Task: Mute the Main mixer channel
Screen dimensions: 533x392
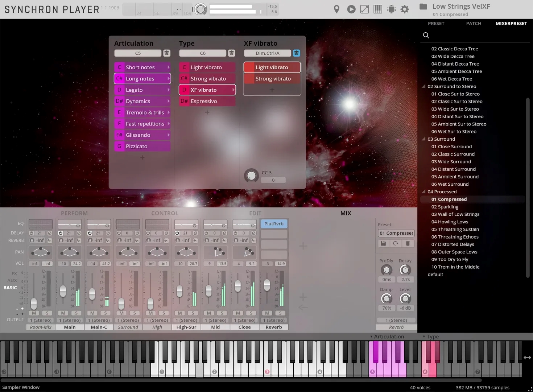Action: click(x=63, y=313)
